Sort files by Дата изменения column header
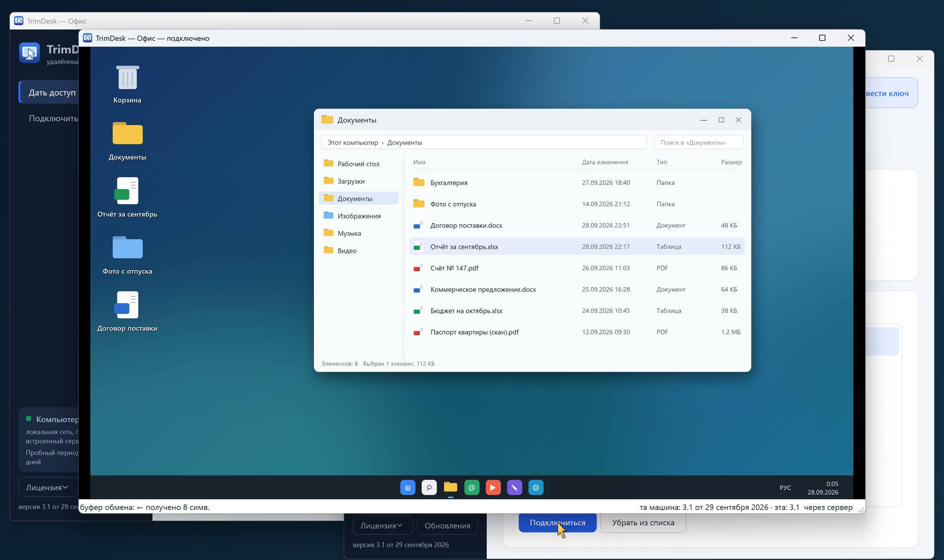 coord(605,162)
